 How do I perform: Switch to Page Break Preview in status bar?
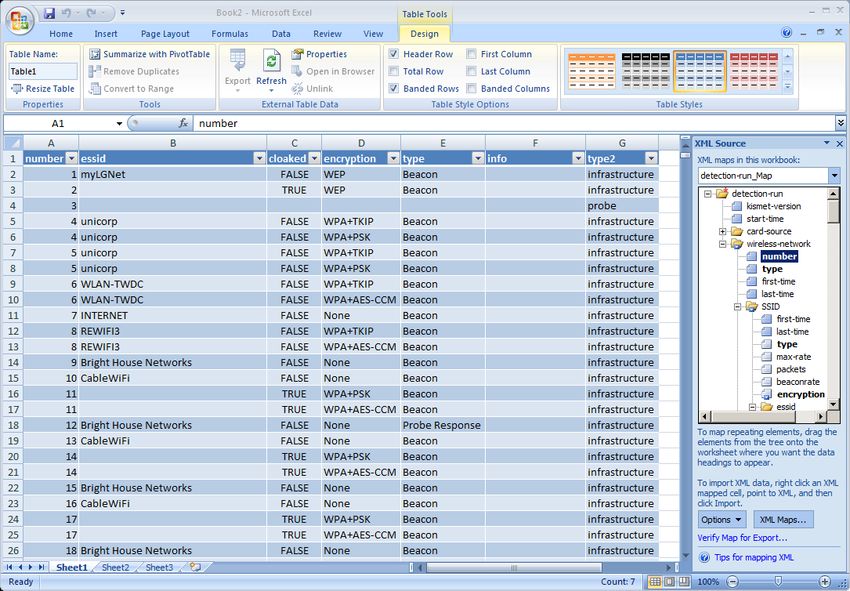[x=684, y=581]
